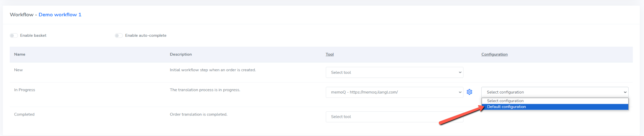
Task: Click the Enable auto-complete label
Action: click(x=146, y=35)
